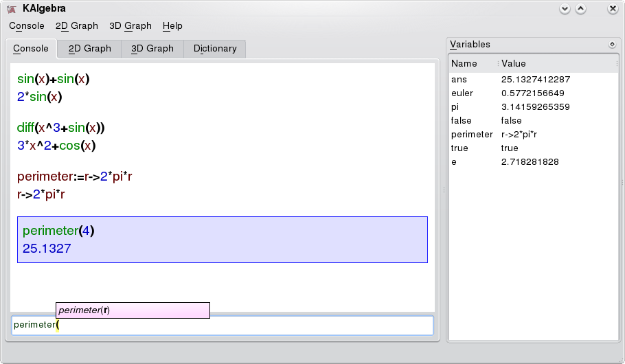The image size is (625, 364).
Task: Click the value 2.718281828
Action: pos(530,162)
